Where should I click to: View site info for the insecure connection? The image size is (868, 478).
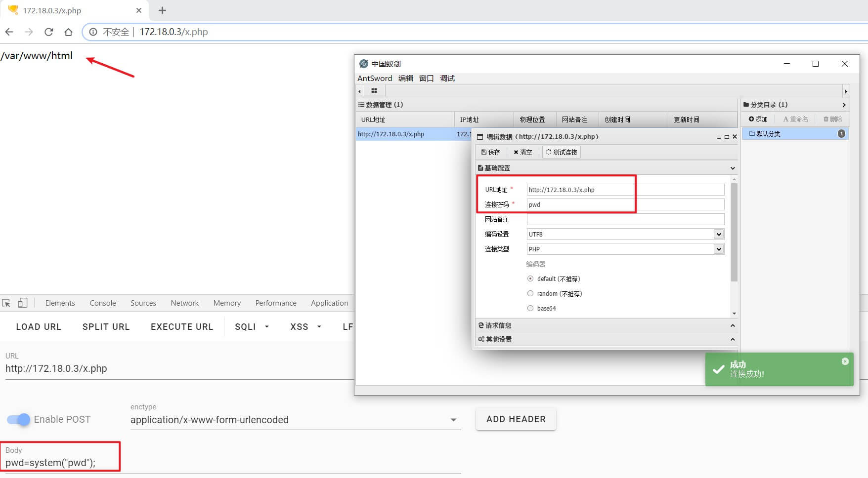[93, 32]
